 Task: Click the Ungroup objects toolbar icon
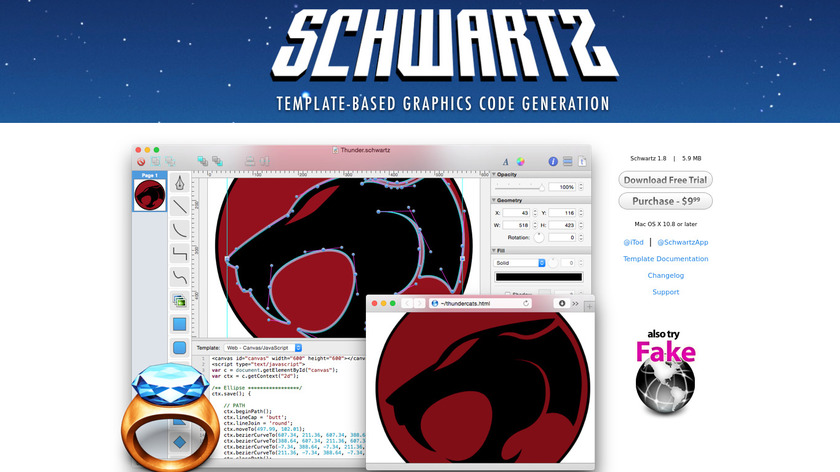[170, 161]
